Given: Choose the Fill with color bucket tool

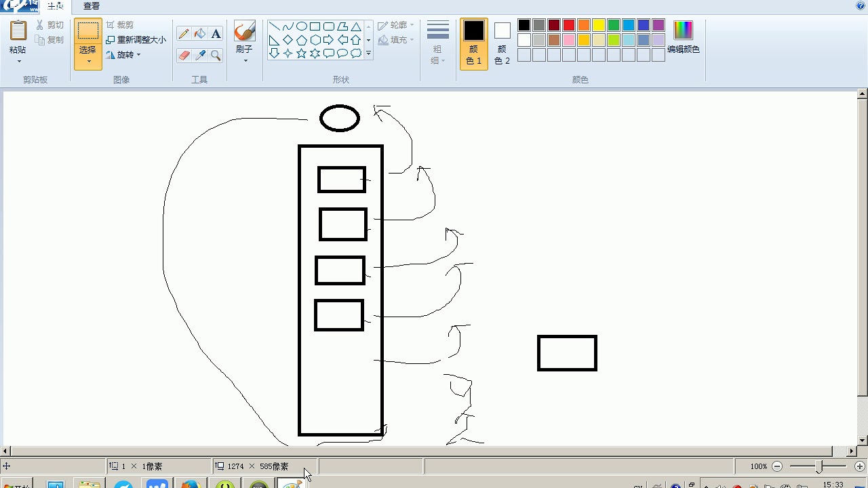Looking at the screenshot, I should 200,34.
